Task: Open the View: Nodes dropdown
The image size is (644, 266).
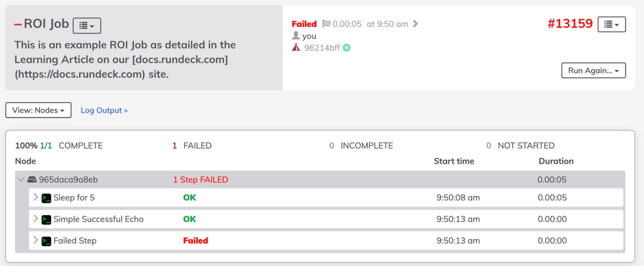Action: 38,110
